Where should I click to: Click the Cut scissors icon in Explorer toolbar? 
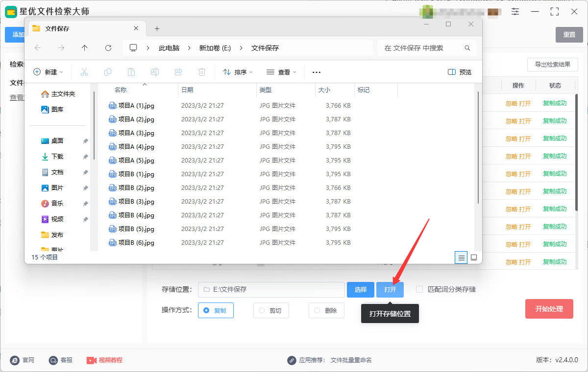pos(84,72)
